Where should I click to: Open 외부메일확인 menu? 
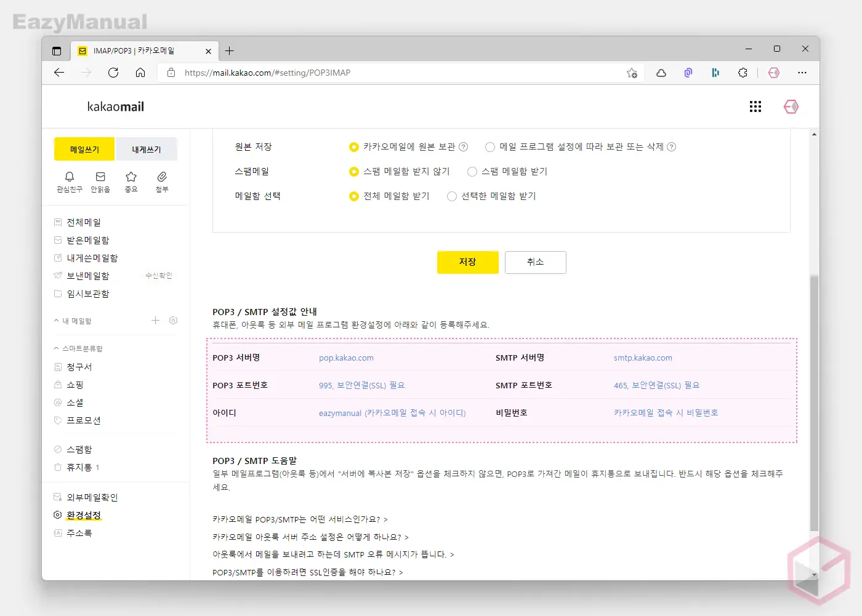click(92, 497)
